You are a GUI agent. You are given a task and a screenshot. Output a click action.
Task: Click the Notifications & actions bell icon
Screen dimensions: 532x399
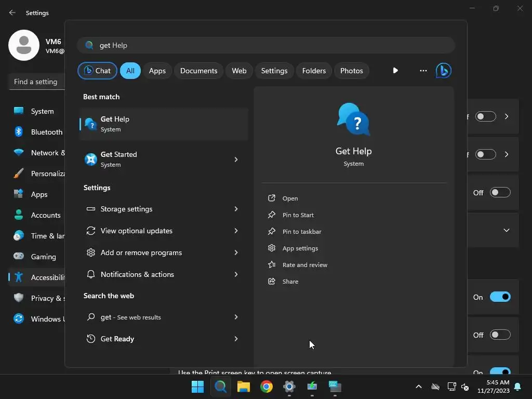[x=91, y=274]
